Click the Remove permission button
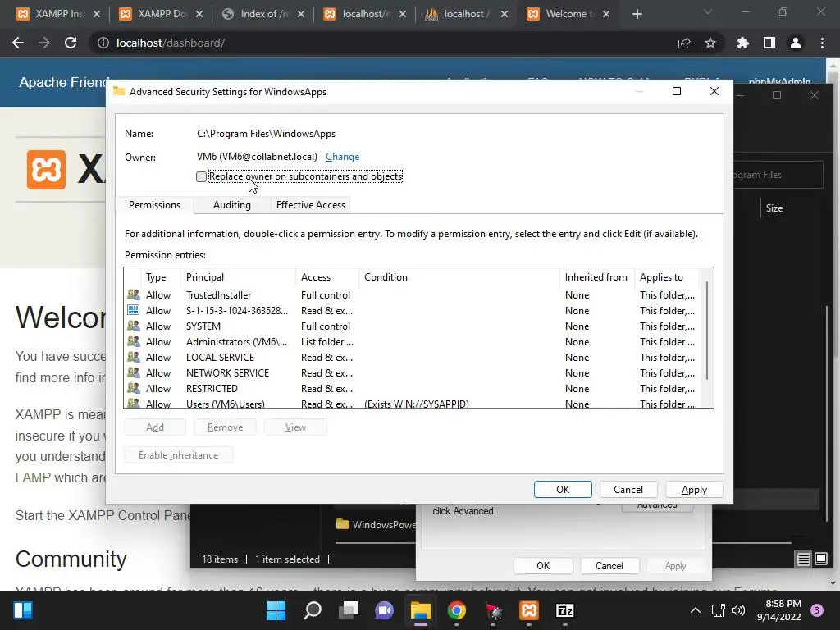This screenshot has width=840, height=630. (225, 427)
